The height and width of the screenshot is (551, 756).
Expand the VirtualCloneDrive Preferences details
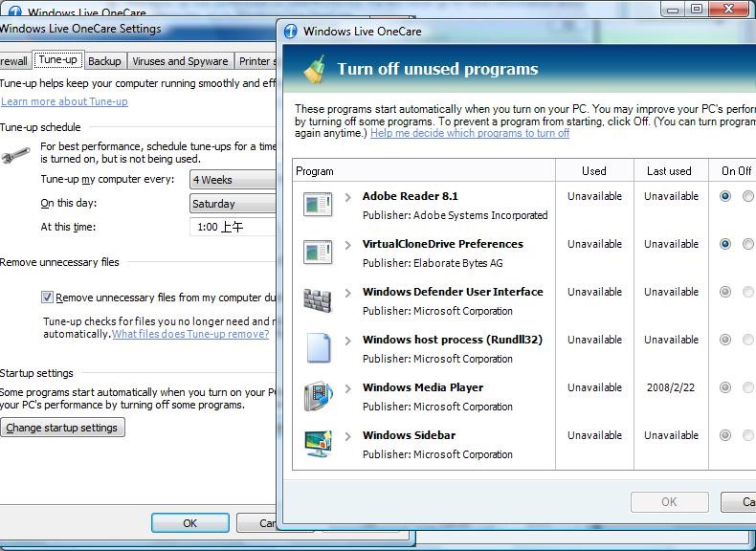(347, 245)
